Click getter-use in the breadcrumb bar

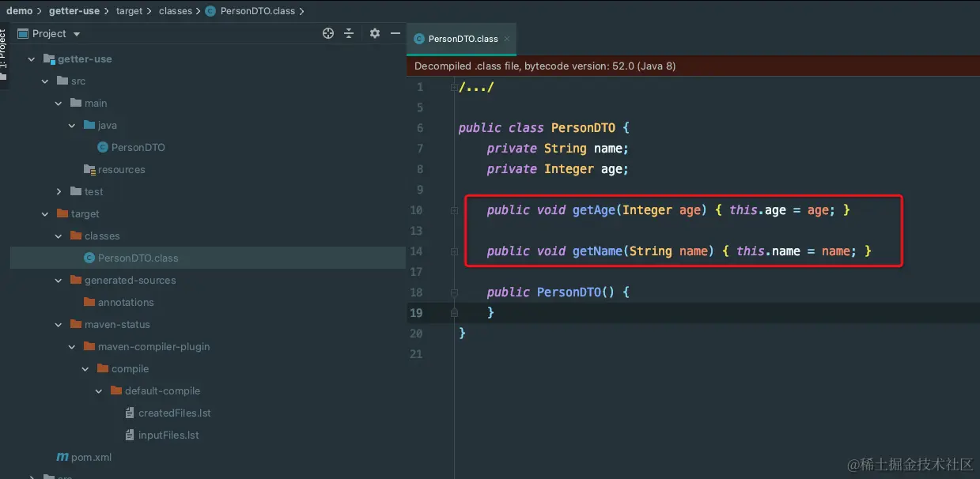[74, 11]
